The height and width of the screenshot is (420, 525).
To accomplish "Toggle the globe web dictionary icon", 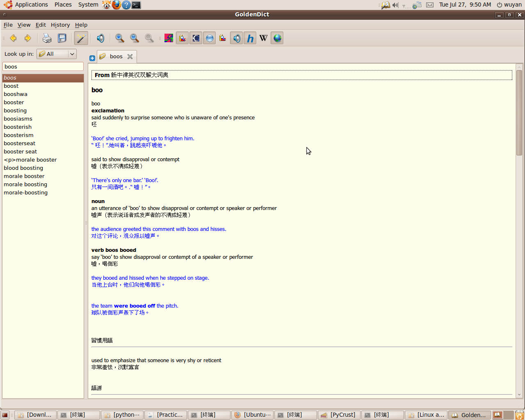I will 277,38.
